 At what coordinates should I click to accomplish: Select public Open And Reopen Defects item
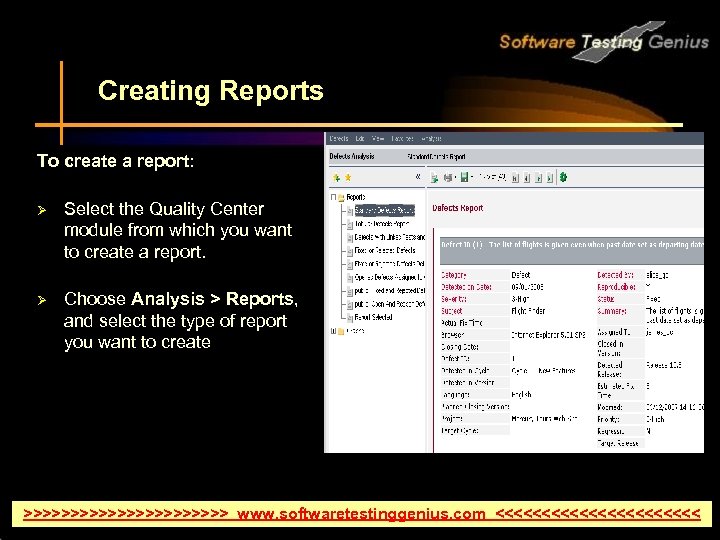point(389,304)
